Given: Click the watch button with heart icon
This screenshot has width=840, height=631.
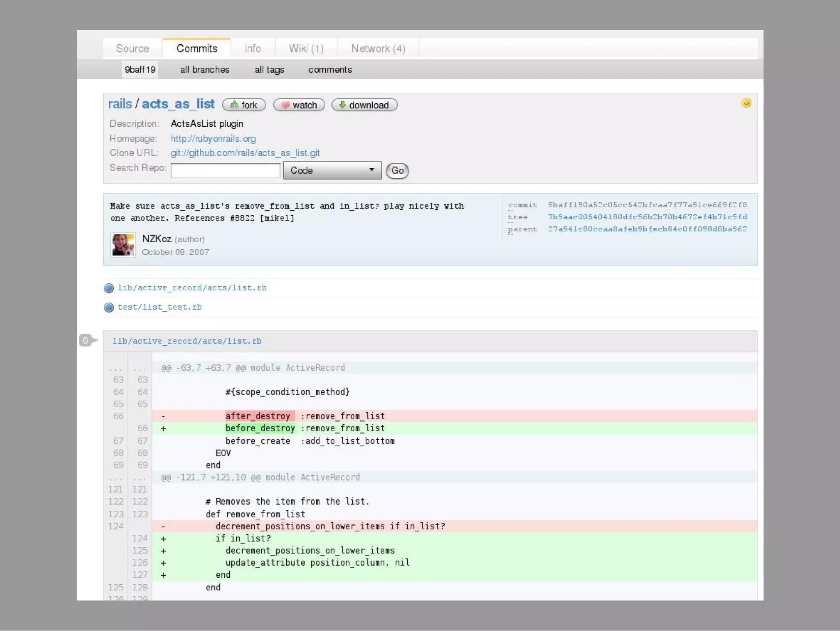Looking at the screenshot, I should (299, 105).
